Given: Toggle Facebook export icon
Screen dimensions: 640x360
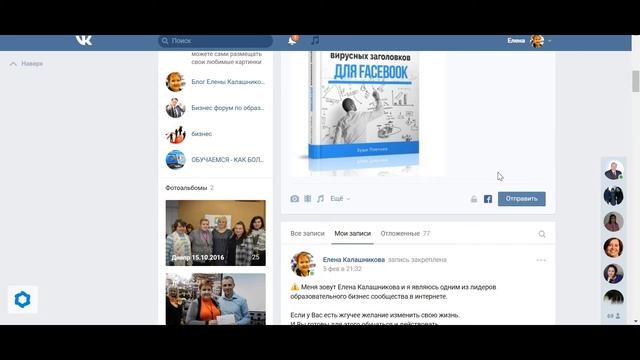Looking at the screenshot, I should pyautogui.click(x=488, y=199).
